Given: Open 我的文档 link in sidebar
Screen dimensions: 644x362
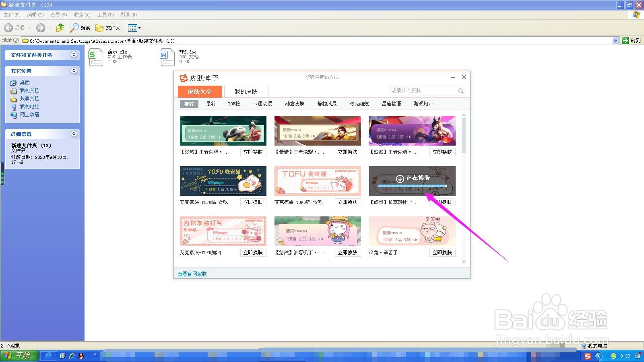Looking at the screenshot, I should click(29, 90).
